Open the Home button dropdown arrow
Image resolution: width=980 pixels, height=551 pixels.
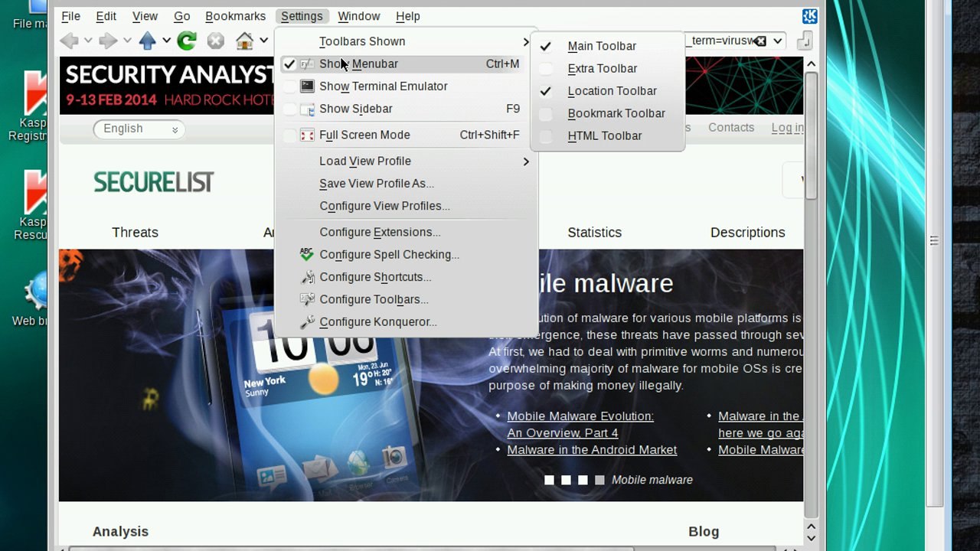[x=263, y=41]
